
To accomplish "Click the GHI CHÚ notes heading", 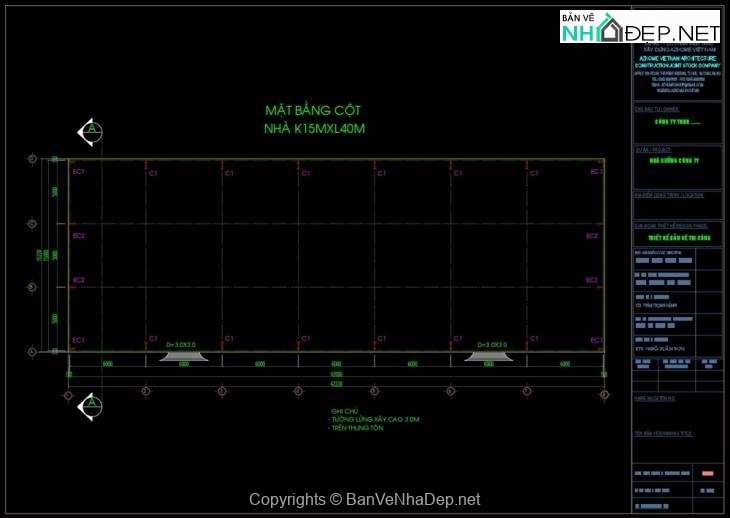I will pos(343,411).
